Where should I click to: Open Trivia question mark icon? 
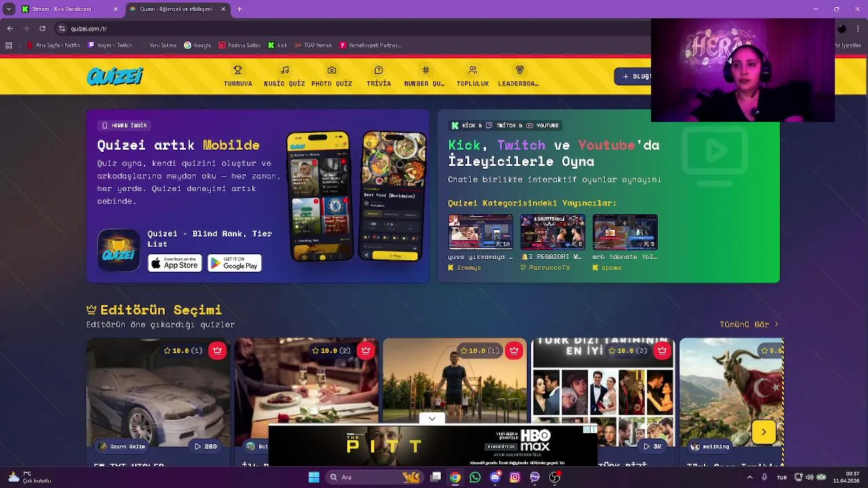click(x=378, y=70)
